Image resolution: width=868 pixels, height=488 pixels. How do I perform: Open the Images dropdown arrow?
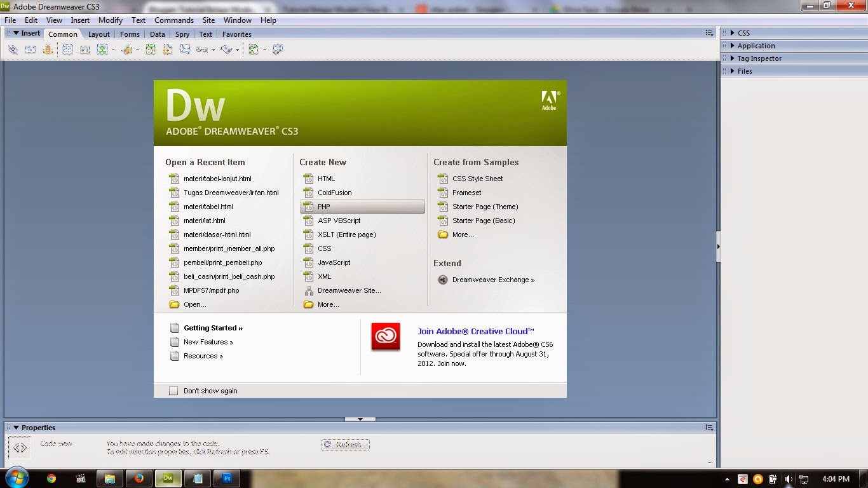(113, 50)
